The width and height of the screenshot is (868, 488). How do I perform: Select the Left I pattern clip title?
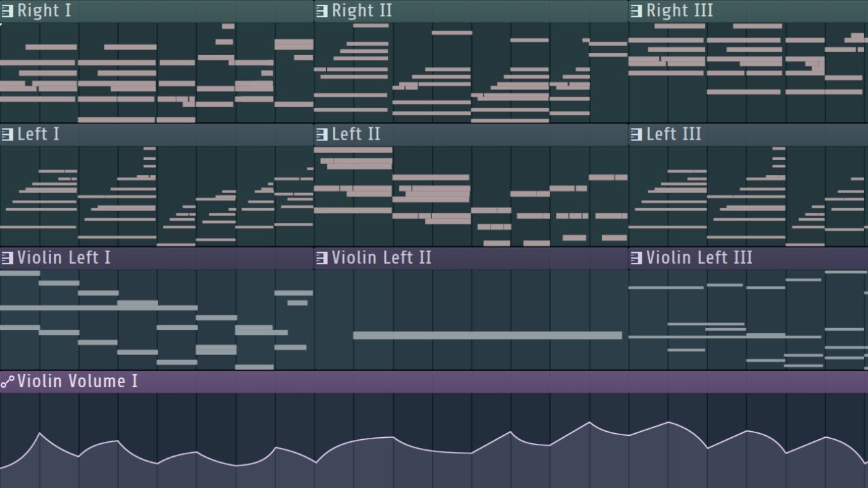coord(38,134)
